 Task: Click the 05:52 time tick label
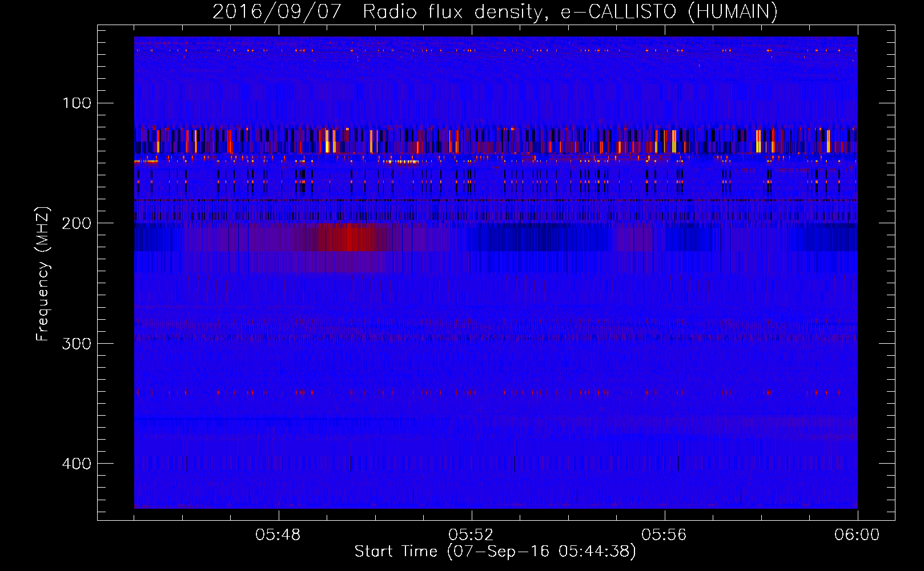point(471,535)
